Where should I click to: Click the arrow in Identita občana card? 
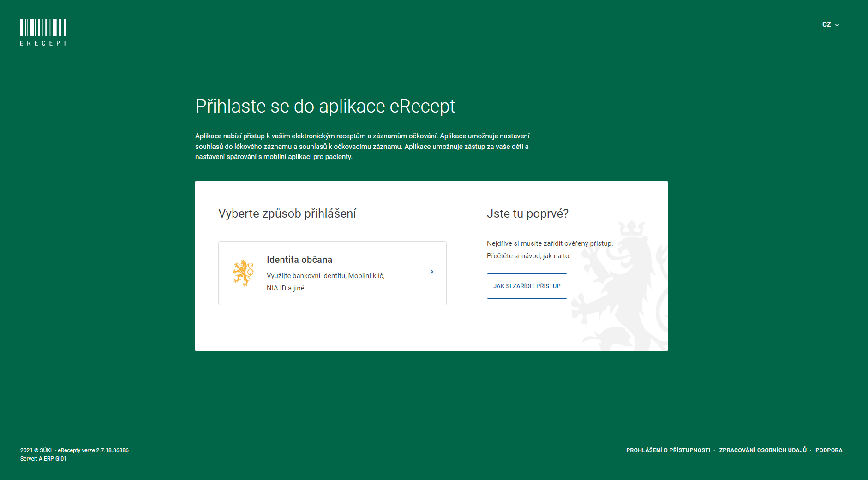pyautogui.click(x=432, y=272)
